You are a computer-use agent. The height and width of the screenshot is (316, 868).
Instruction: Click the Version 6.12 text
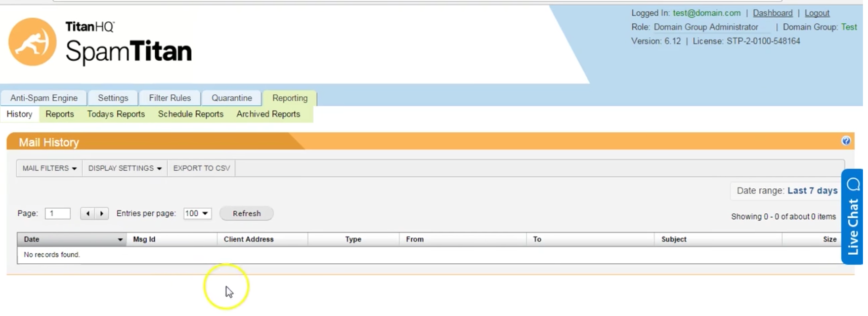(x=656, y=42)
